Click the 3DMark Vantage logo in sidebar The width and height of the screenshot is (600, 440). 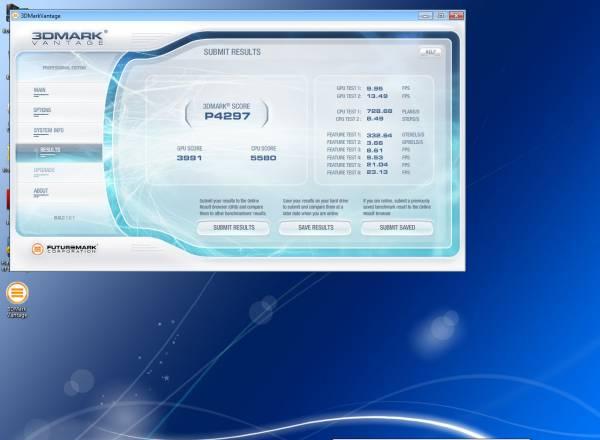(68, 38)
